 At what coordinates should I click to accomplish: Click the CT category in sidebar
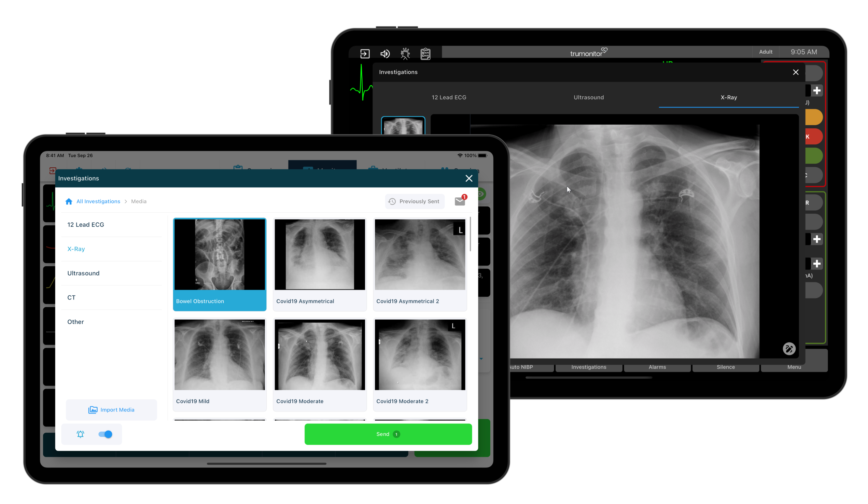click(x=71, y=297)
